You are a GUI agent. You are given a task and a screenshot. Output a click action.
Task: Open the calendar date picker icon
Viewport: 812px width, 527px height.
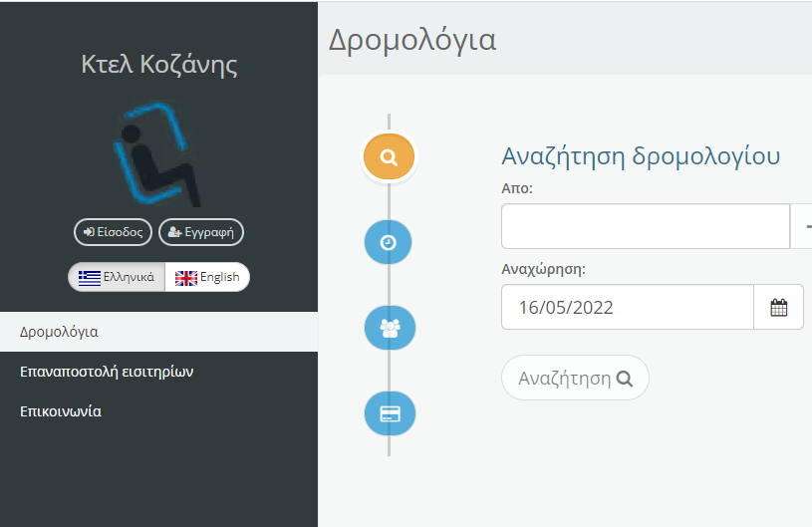click(x=778, y=307)
